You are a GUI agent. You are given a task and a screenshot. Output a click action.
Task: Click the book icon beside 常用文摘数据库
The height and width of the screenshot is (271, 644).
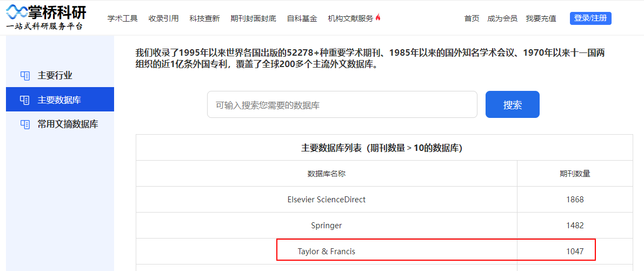pos(25,124)
